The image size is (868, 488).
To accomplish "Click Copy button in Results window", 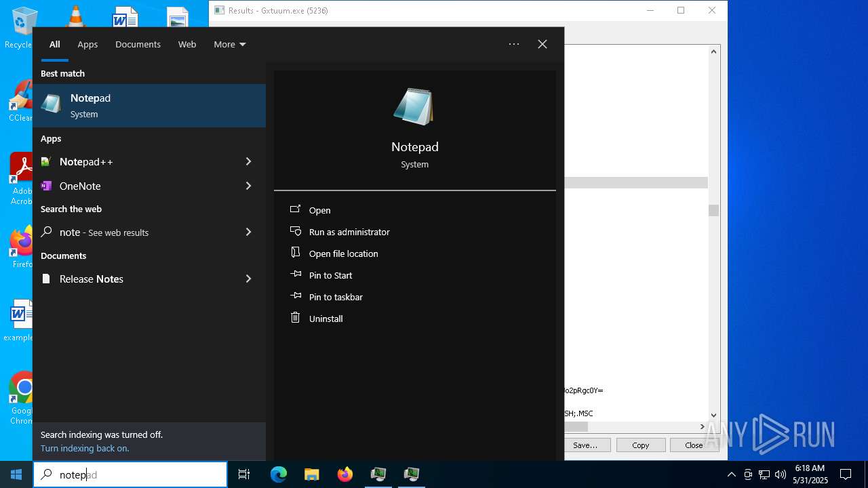I will coord(641,445).
